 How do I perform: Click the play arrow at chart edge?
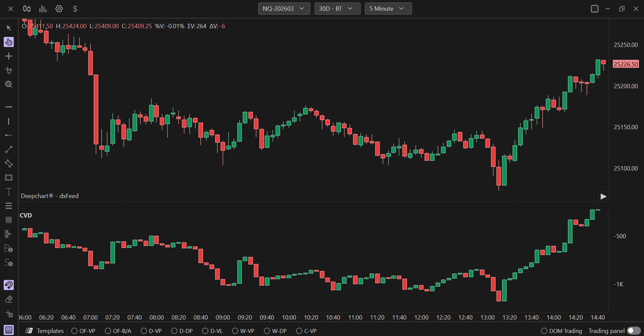(x=603, y=196)
